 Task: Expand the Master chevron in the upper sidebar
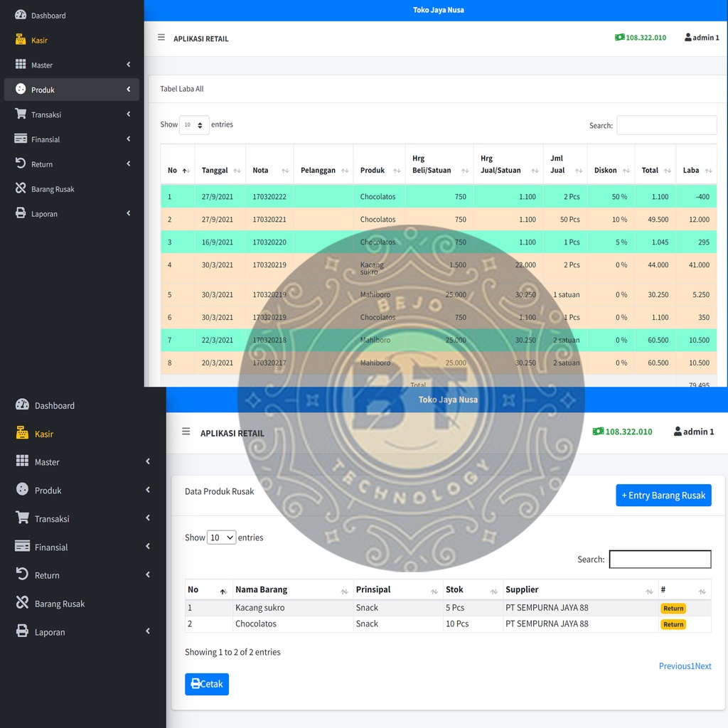[129, 65]
